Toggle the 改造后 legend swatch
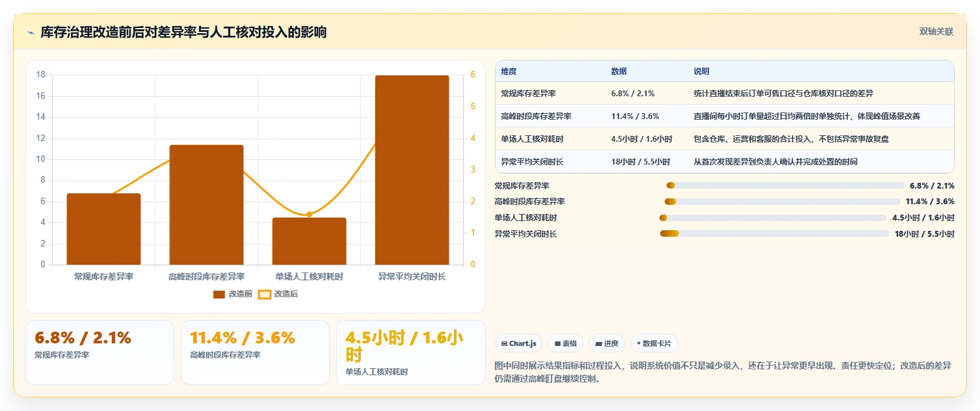This screenshot has height=411, width=980. pos(265,294)
